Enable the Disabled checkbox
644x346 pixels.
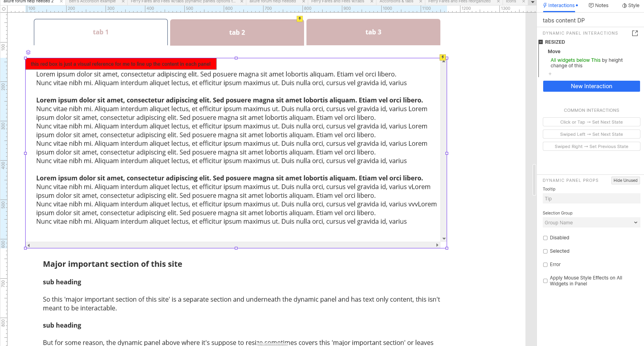pos(546,238)
